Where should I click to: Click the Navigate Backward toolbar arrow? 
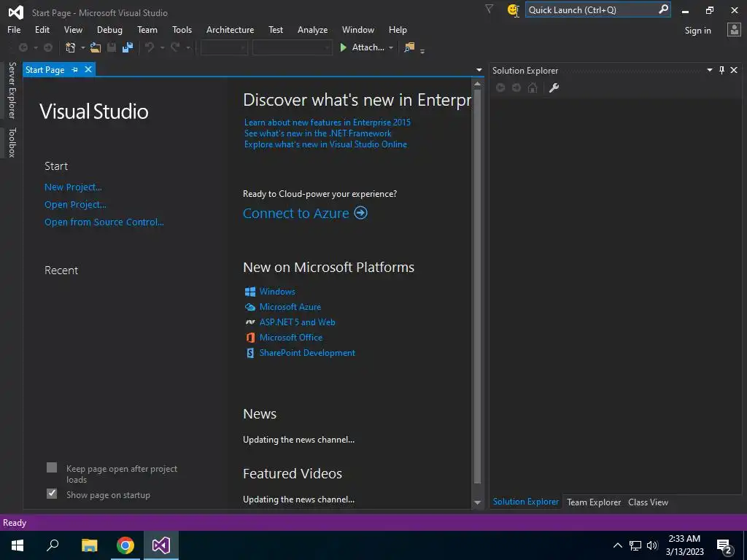click(23, 47)
